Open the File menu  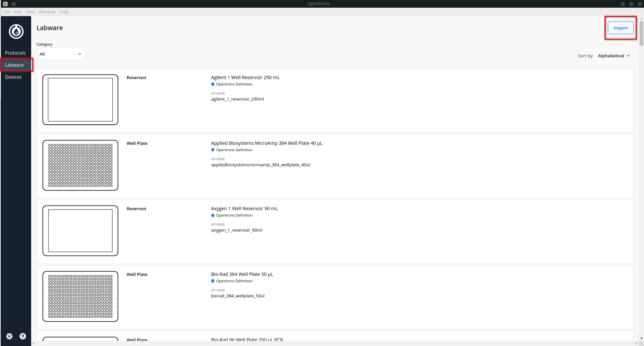click(x=6, y=12)
